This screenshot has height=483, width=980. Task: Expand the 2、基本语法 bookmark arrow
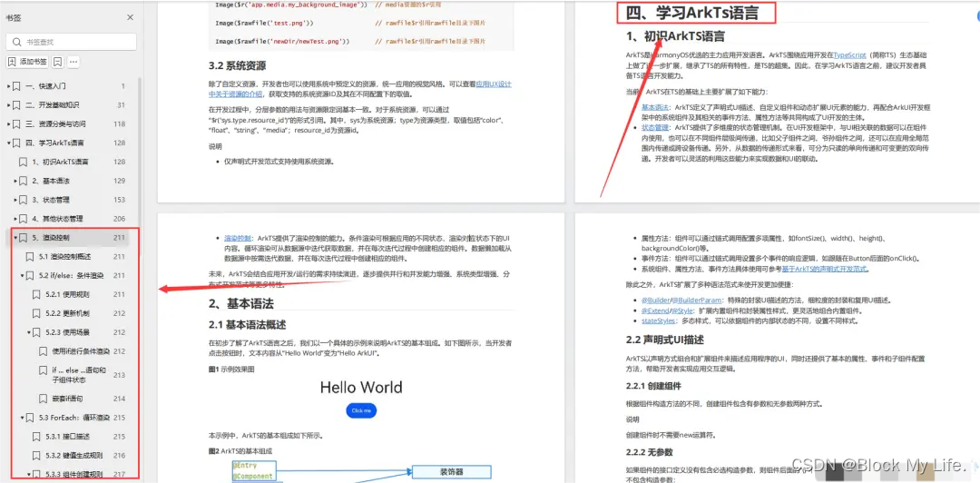[15, 181]
